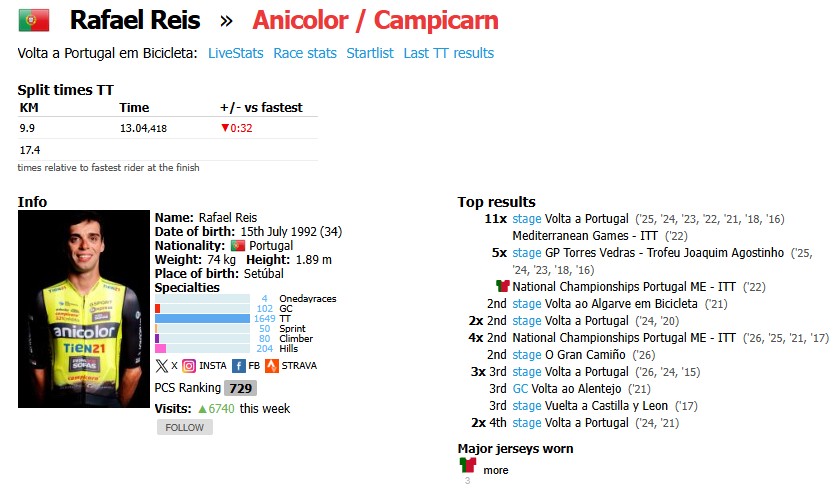Click the jersey icon under Major jerseys worn
The height and width of the screenshot is (496, 835).
[468, 465]
